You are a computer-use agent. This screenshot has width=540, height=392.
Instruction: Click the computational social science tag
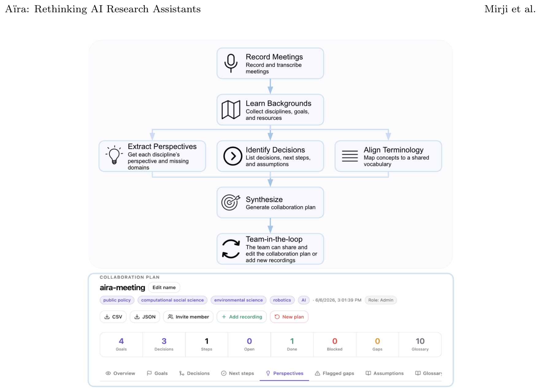pyautogui.click(x=172, y=300)
